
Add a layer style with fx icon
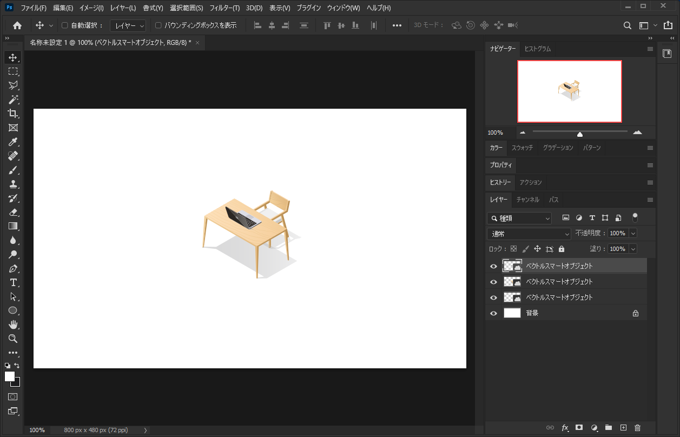pyautogui.click(x=565, y=427)
